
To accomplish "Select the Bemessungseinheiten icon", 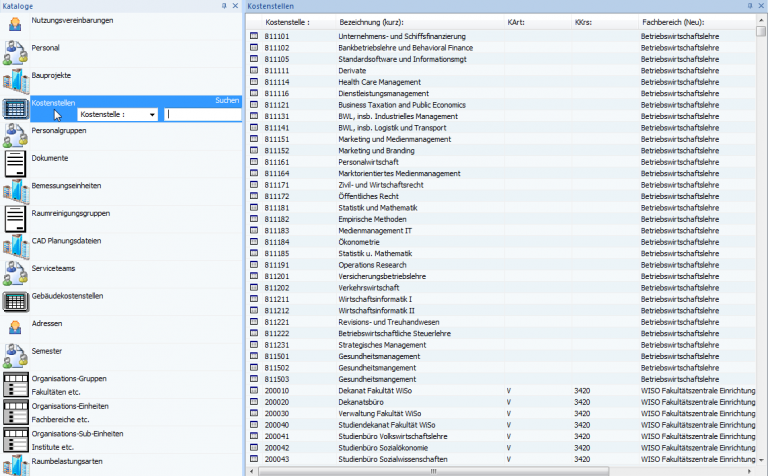I will click(x=15, y=190).
